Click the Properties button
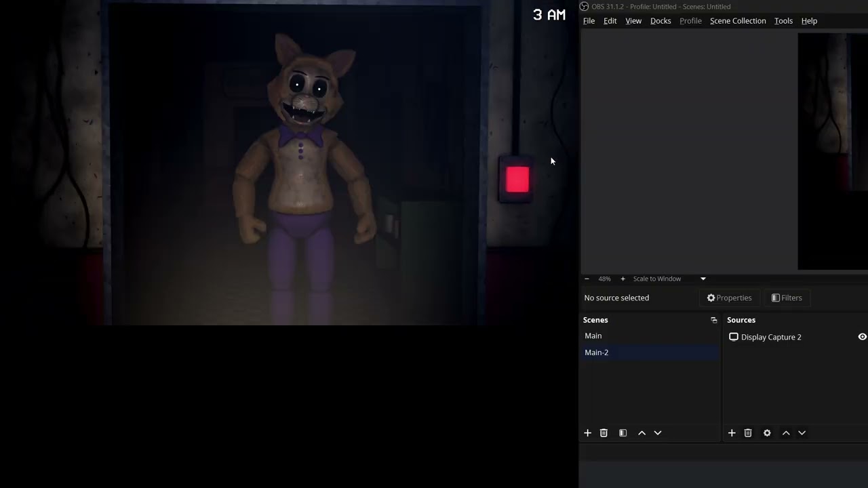Image resolution: width=868 pixels, height=488 pixels. point(729,298)
